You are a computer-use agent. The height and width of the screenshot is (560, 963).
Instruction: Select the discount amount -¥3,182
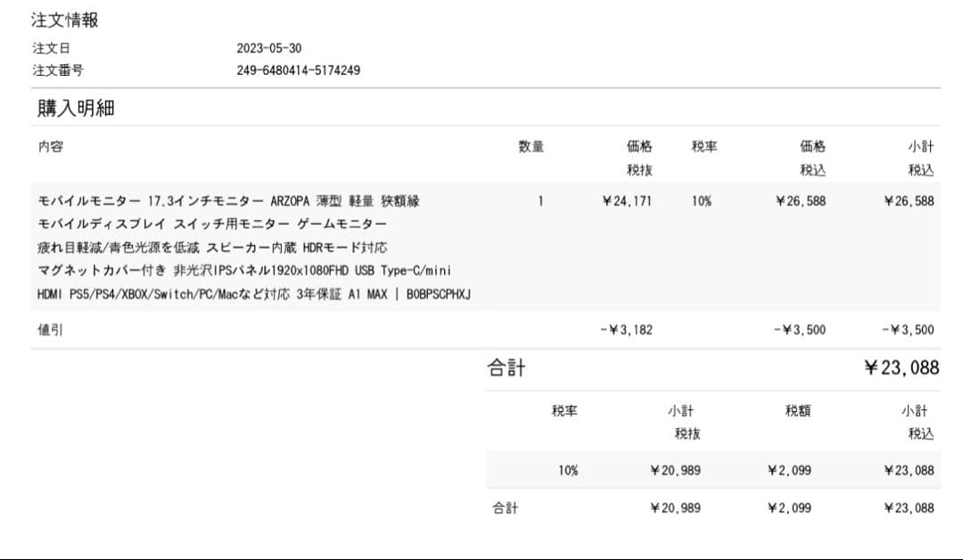point(626,330)
